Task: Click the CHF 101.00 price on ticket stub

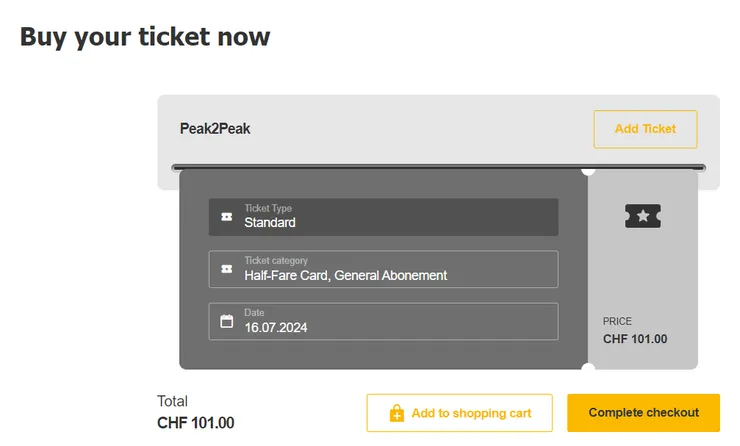Action: pyautogui.click(x=635, y=339)
